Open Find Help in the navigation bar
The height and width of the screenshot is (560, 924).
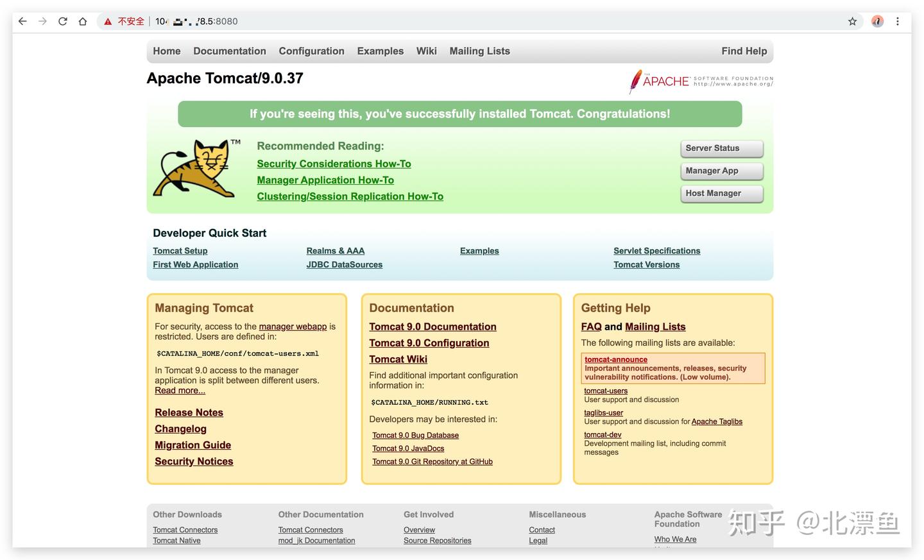pos(744,51)
